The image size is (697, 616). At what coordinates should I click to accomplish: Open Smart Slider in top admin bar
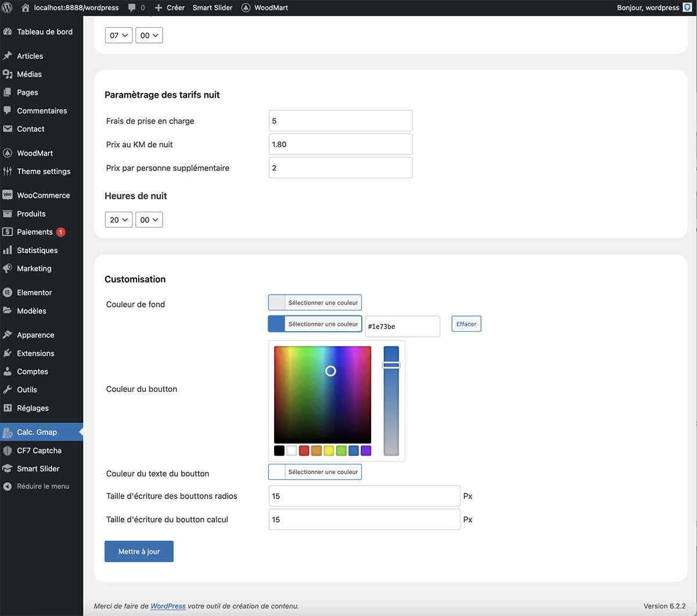213,8
